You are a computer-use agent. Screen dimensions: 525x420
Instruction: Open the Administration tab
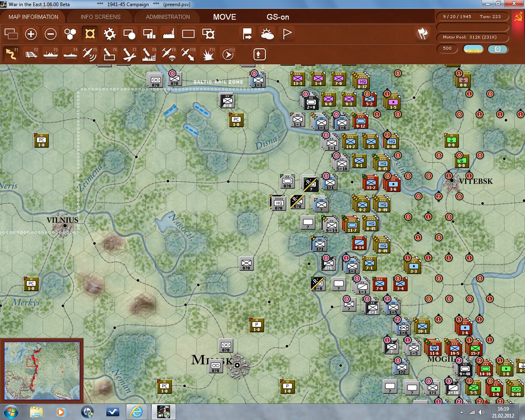point(168,17)
